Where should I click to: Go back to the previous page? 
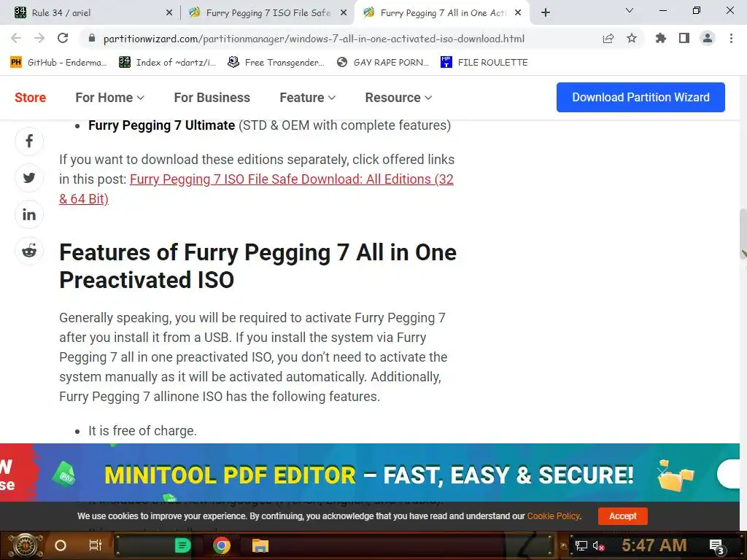click(x=16, y=38)
